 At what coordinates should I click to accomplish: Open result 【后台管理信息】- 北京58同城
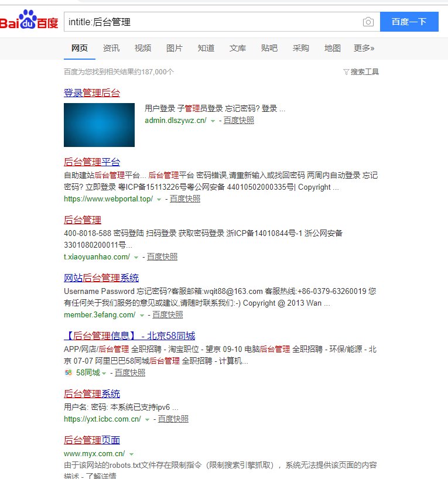pyautogui.click(x=129, y=336)
